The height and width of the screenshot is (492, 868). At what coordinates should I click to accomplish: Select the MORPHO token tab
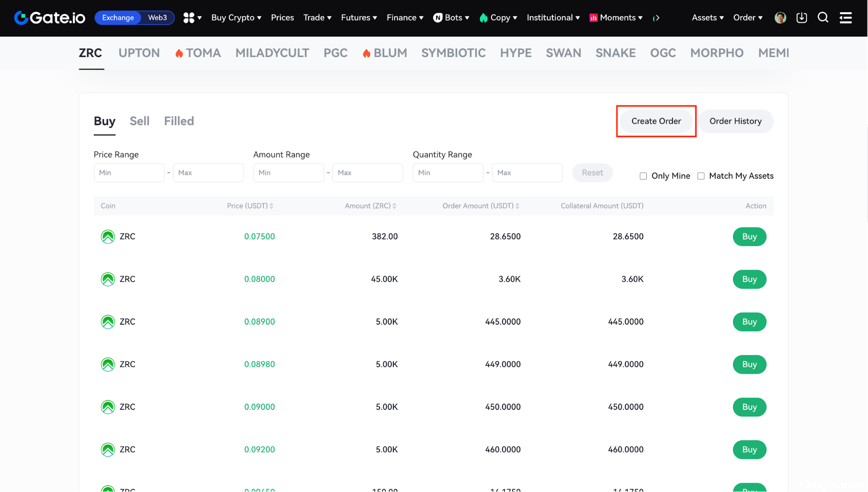[717, 53]
